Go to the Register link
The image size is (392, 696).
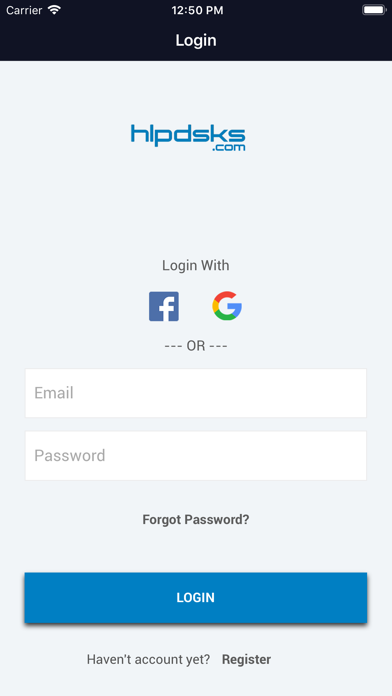pos(246,659)
